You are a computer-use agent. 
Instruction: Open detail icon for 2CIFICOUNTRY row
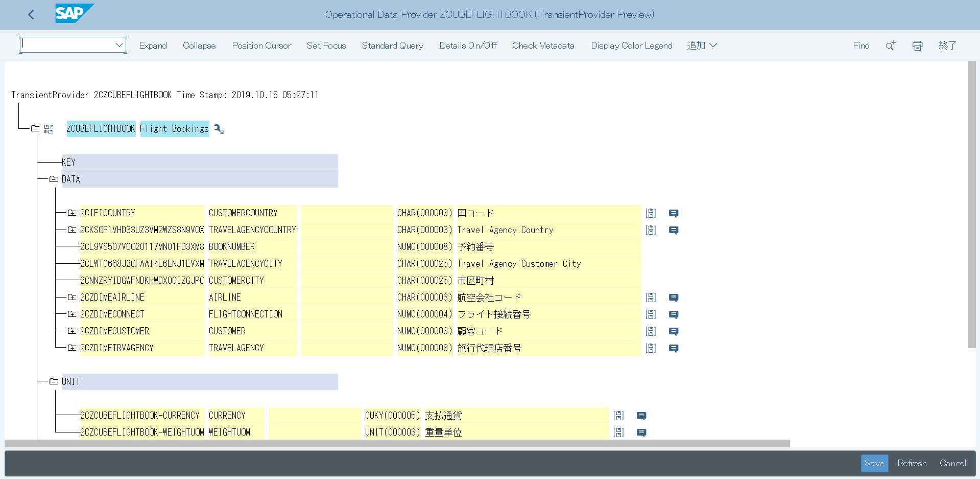point(651,213)
